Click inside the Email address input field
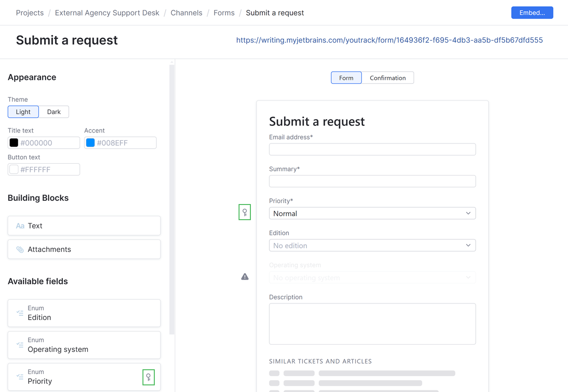568x392 pixels. click(372, 149)
